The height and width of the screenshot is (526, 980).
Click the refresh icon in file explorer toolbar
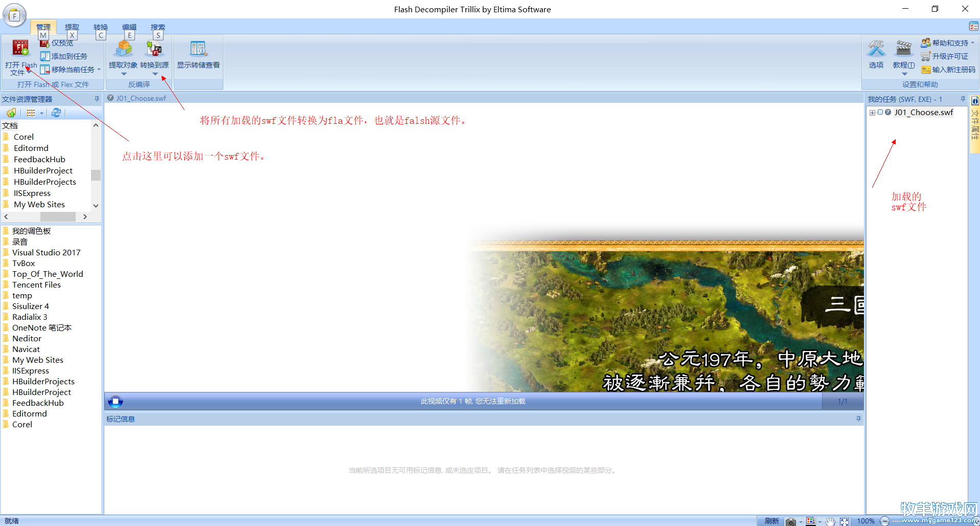pyautogui.click(x=56, y=113)
